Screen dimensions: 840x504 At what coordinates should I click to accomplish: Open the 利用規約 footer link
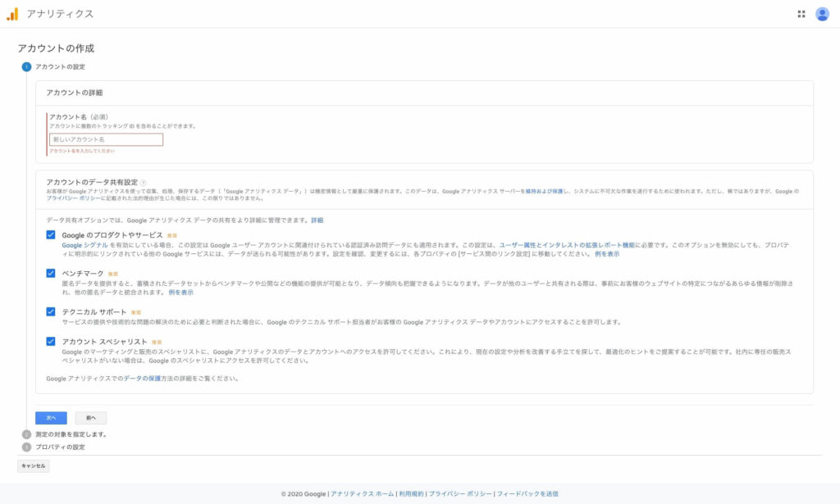point(410,494)
